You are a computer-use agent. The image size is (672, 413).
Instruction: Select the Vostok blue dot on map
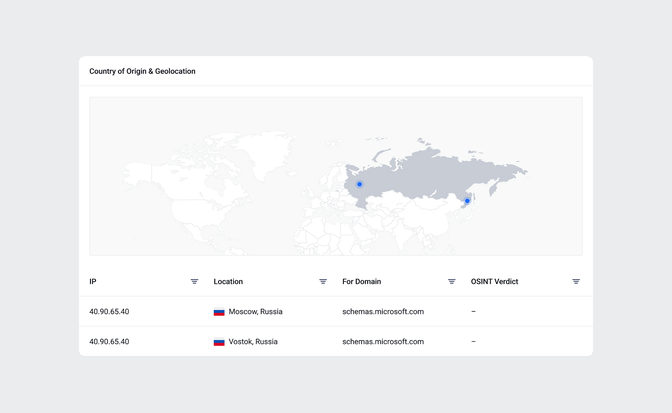467,201
